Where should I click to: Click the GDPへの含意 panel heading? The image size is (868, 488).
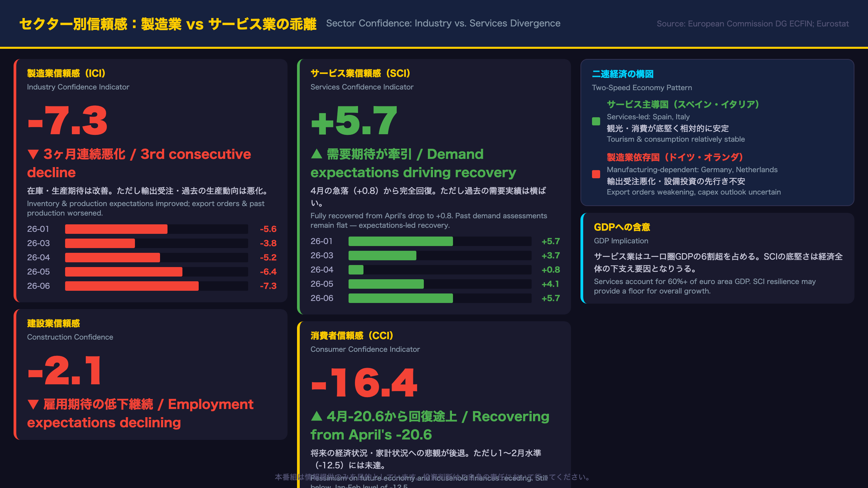point(622,227)
